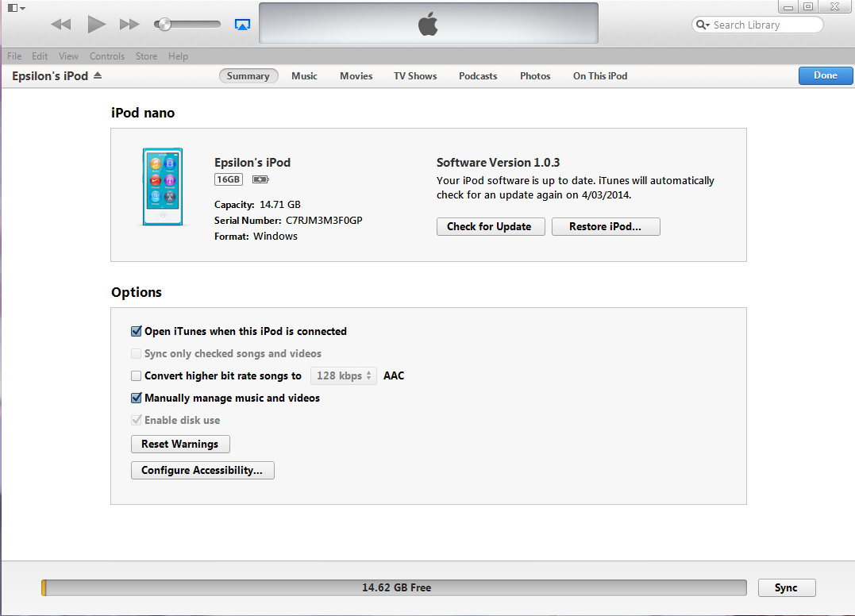Click the Check for Update button
The height and width of the screenshot is (616, 855).
click(x=491, y=227)
